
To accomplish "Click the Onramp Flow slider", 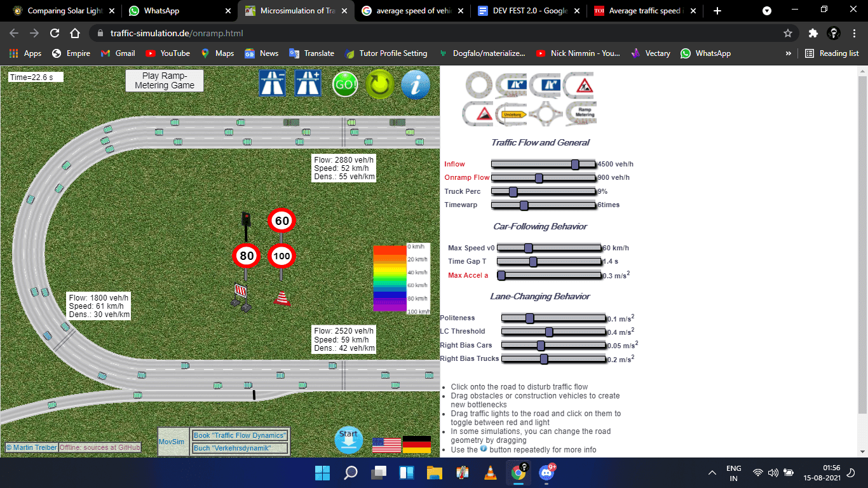I will pos(543,178).
